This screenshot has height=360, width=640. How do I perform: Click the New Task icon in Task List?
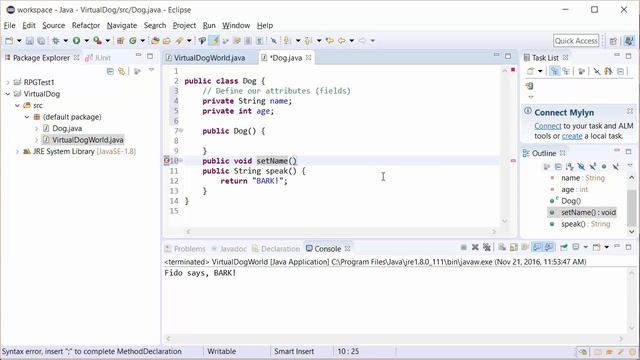click(530, 71)
